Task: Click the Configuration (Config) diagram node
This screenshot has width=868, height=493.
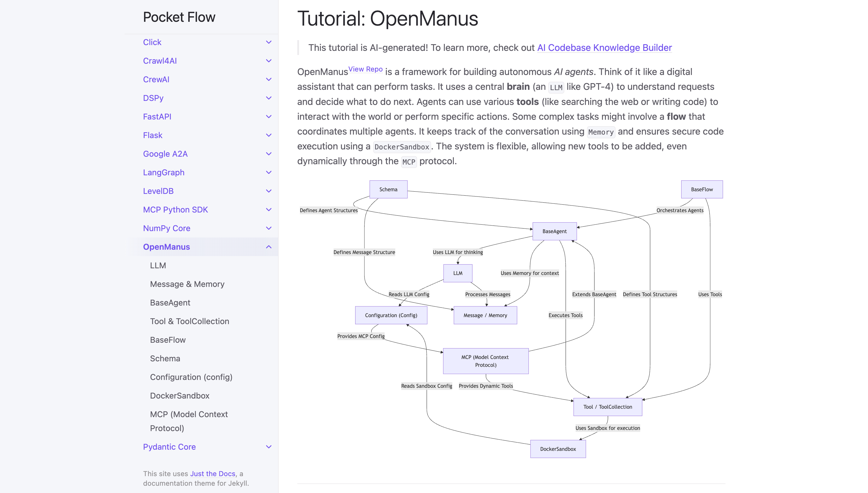Action: coord(391,316)
